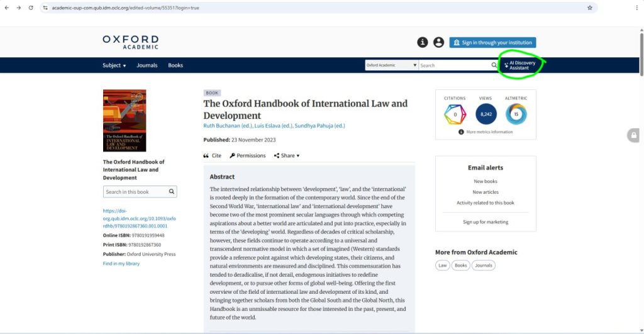Bookmark this page with the star icon
Screen dimensions: 644x334
[x=589, y=8]
